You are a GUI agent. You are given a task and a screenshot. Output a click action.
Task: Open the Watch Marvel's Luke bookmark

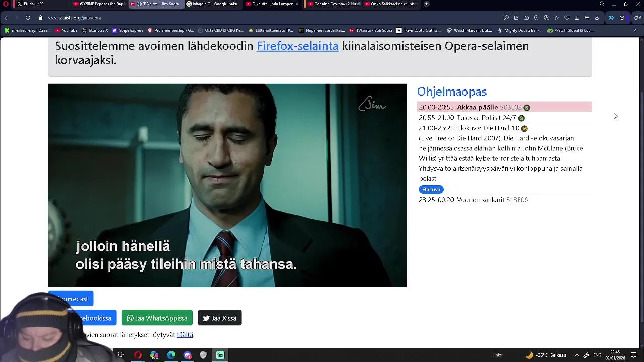pos(469,30)
